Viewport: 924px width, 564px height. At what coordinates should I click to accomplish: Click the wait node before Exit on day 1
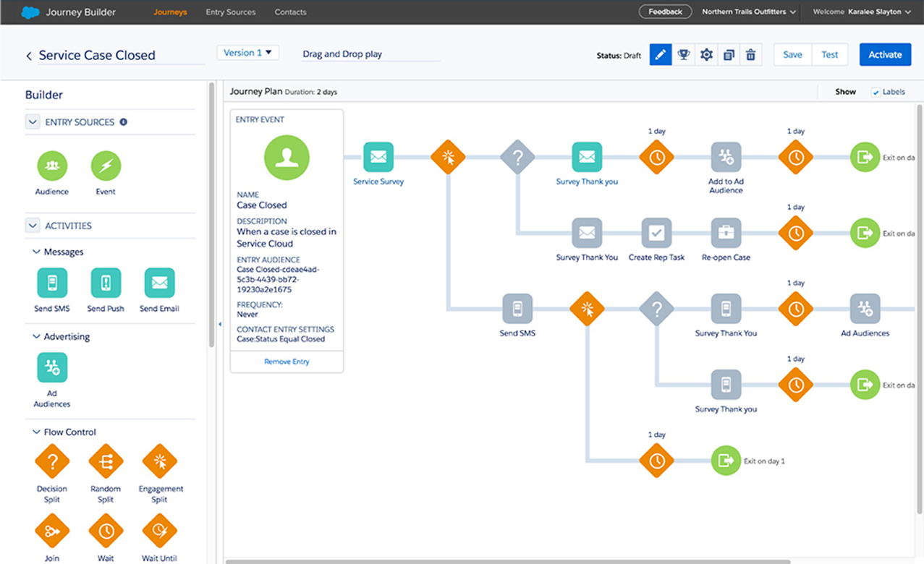coord(656,461)
